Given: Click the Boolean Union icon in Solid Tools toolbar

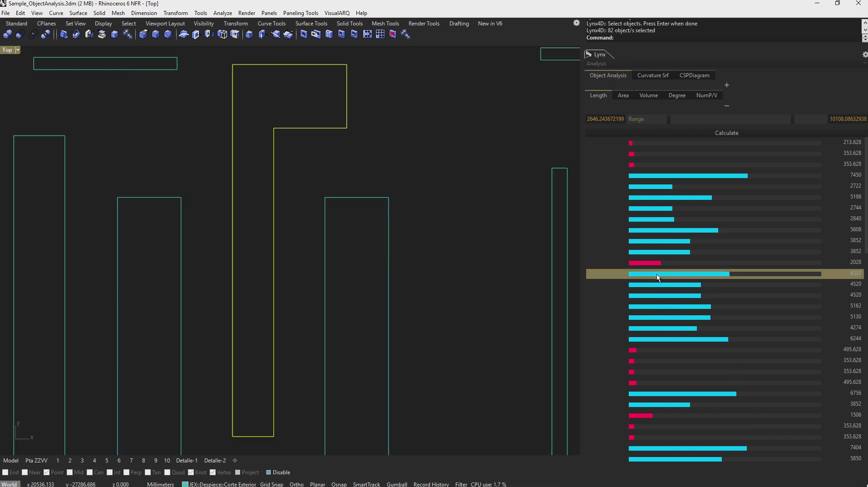Looking at the screenshot, I should (8, 35).
